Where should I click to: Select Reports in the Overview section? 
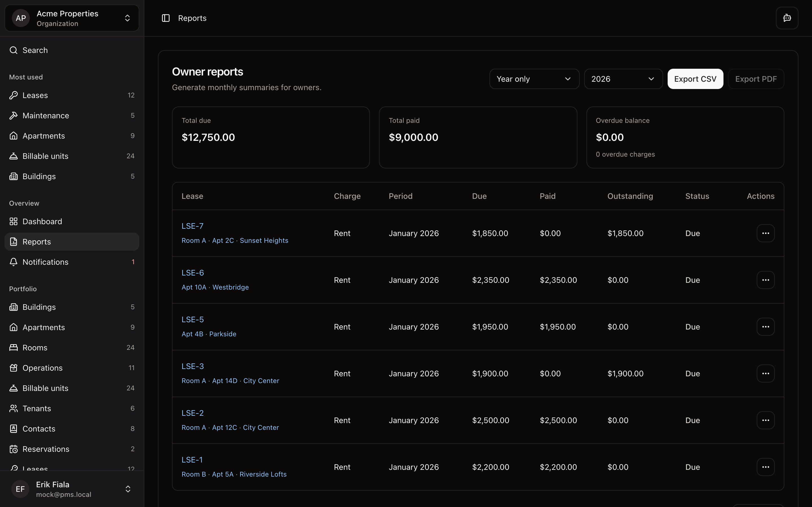click(37, 241)
